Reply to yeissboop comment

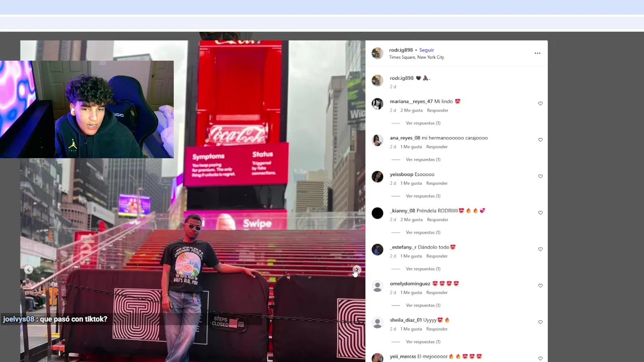[x=437, y=184]
